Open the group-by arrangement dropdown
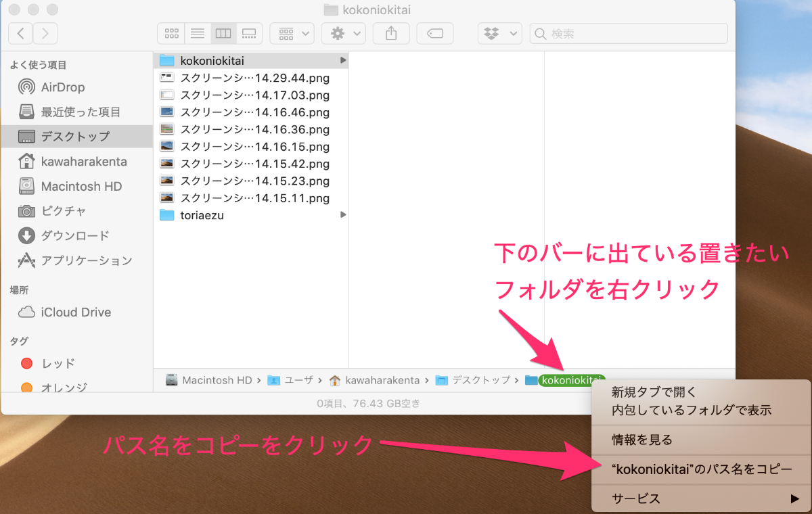Viewport: 812px width, 514px height. click(292, 33)
